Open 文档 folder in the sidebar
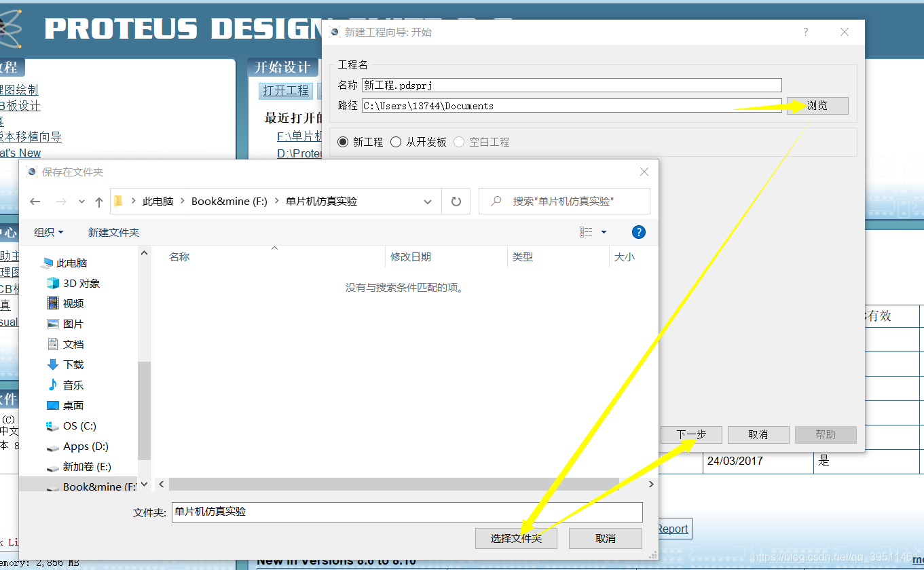The width and height of the screenshot is (924, 570). (66, 344)
